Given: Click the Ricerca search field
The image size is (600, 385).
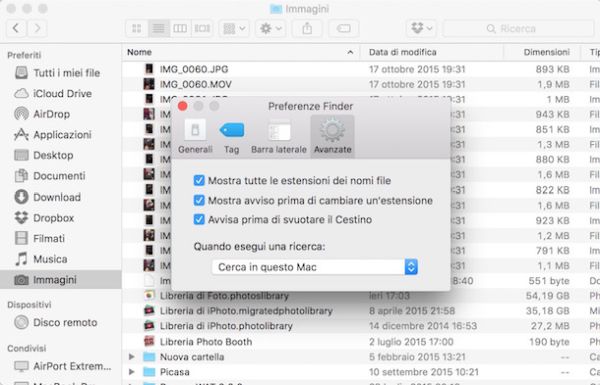Looking at the screenshot, I should point(518,28).
